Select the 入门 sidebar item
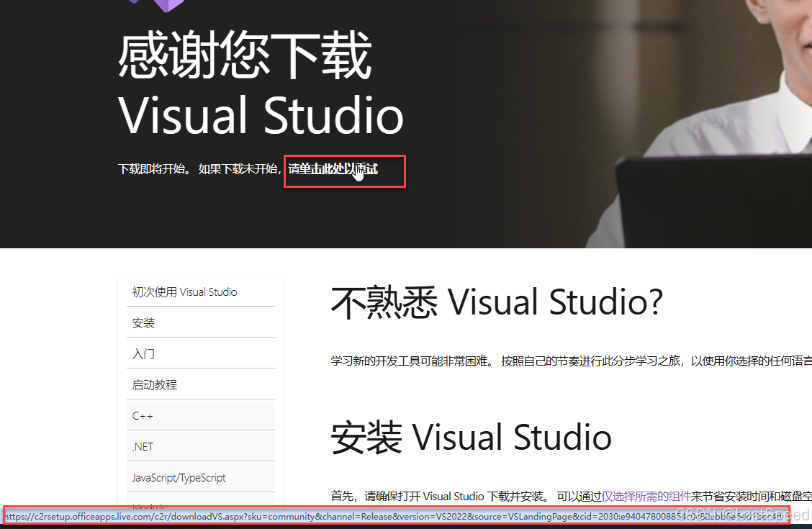 [200, 353]
